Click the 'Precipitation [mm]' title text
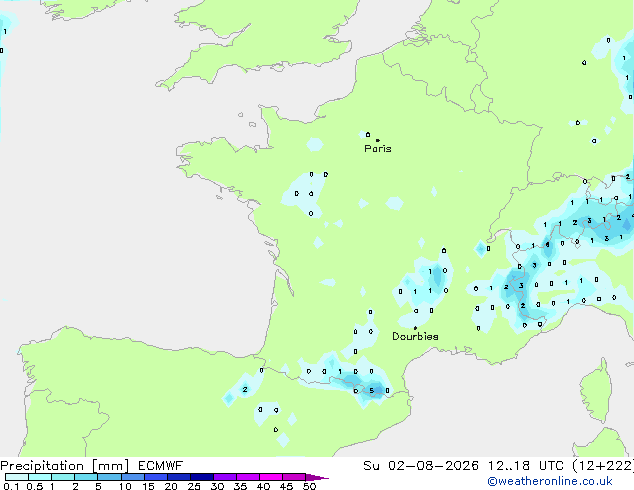 [x=65, y=466]
